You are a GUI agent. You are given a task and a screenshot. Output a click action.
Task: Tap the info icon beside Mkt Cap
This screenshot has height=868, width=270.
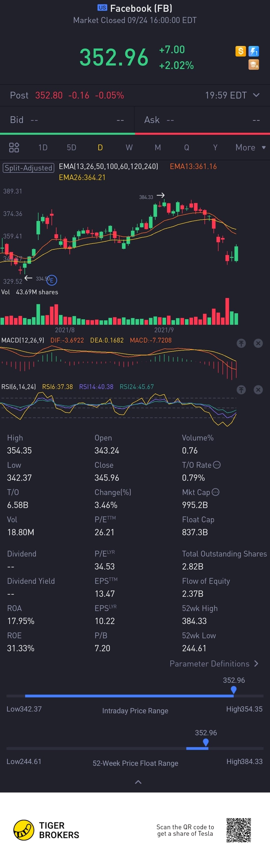click(x=215, y=492)
